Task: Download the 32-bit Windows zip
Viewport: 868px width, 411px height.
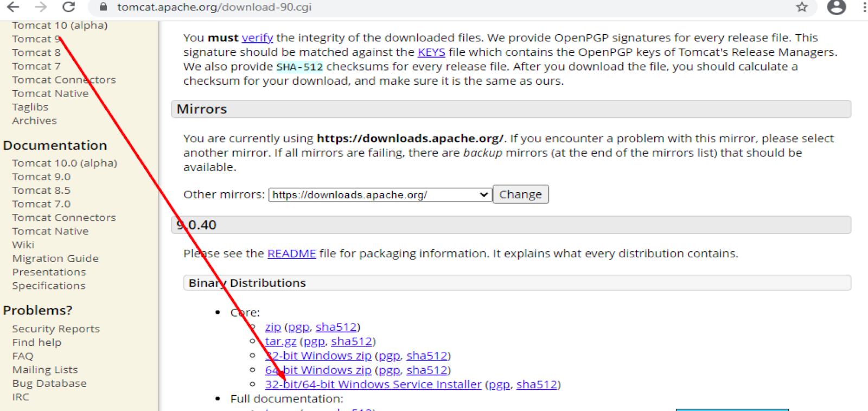Action: click(318, 356)
